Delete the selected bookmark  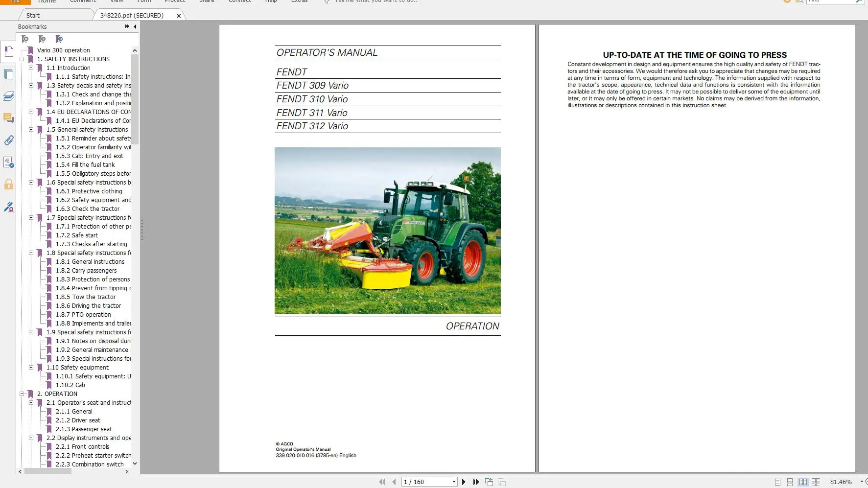coord(25,39)
